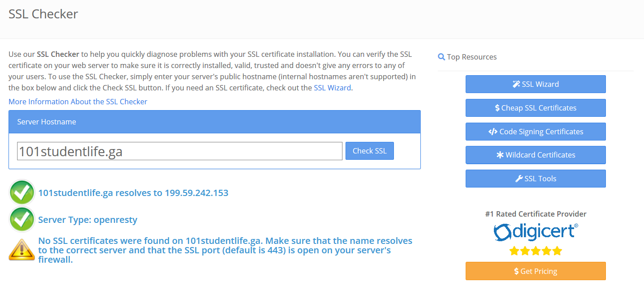Click the dollar icon on Cheap SSL Certificates

pyautogui.click(x=497, y=108)
